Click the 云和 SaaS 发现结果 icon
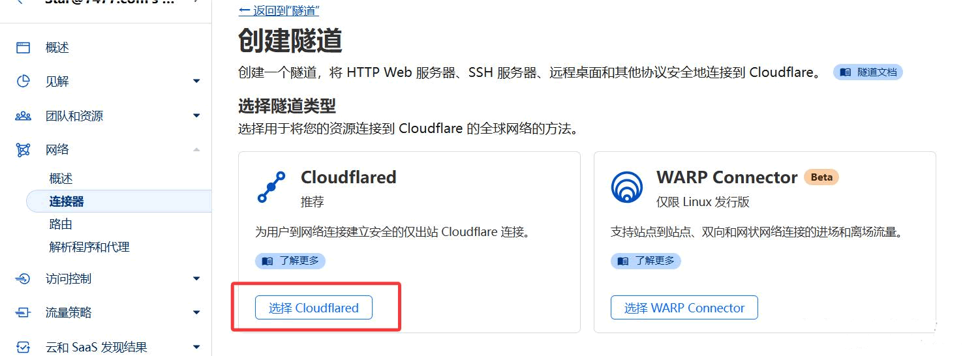980x356 pixels. [23, 348]
